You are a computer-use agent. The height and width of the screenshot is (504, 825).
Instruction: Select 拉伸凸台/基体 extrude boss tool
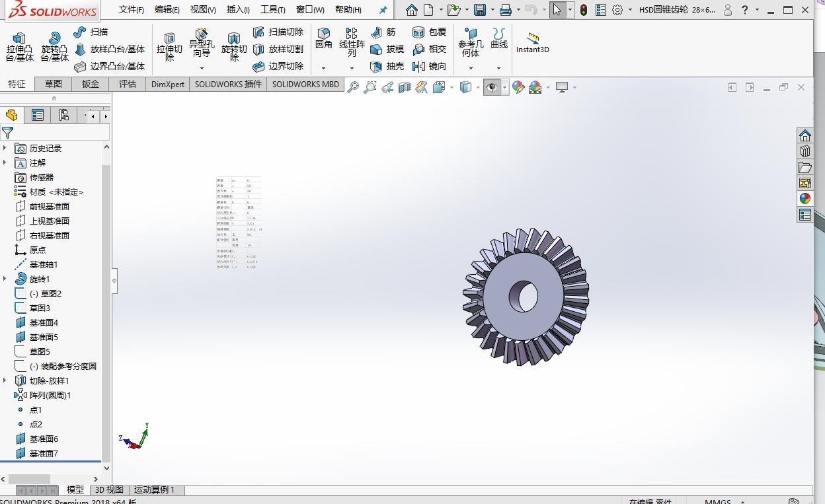point(20,47)
